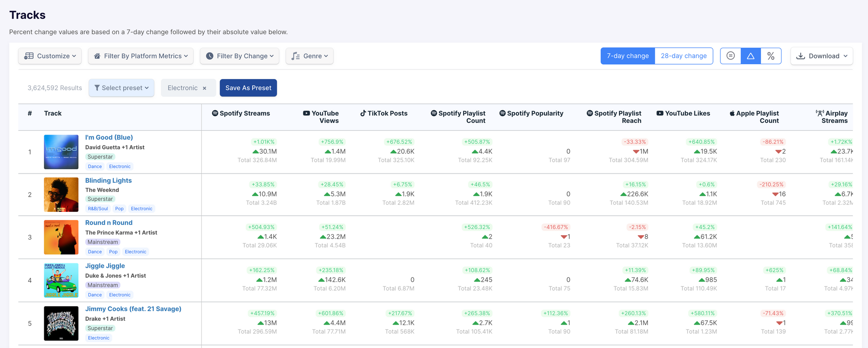Open the Select preset dropdown
868x348 pixels.
coord(122,88)
